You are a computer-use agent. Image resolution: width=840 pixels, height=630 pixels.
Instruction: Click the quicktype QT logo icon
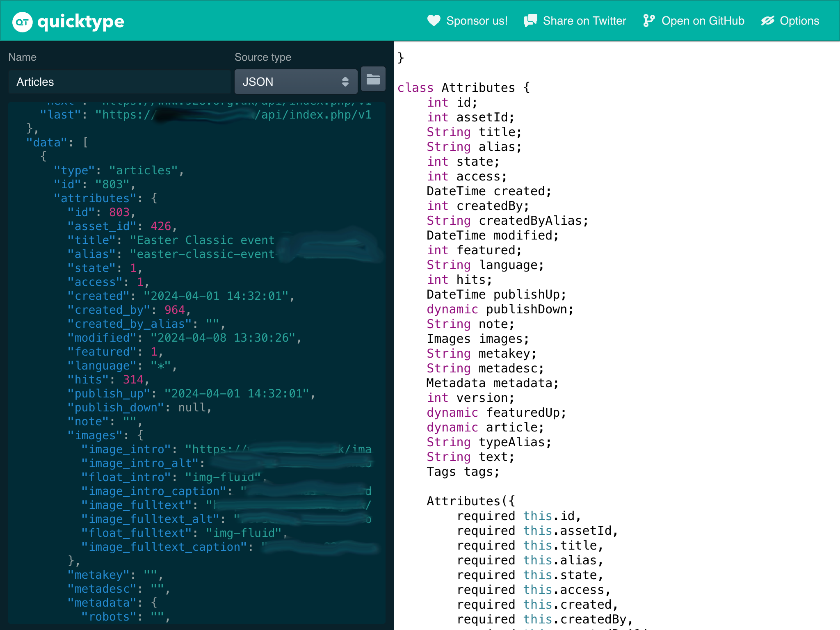point(22,22)
